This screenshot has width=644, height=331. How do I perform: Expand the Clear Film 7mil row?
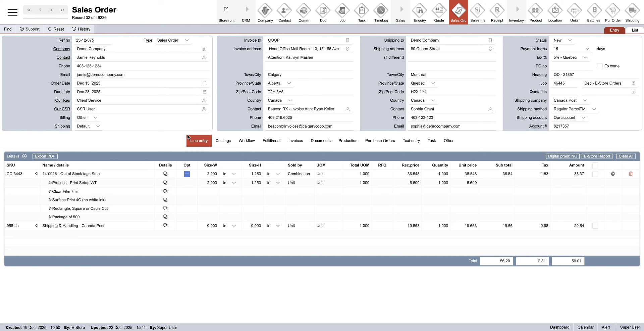tap(50, 191)
